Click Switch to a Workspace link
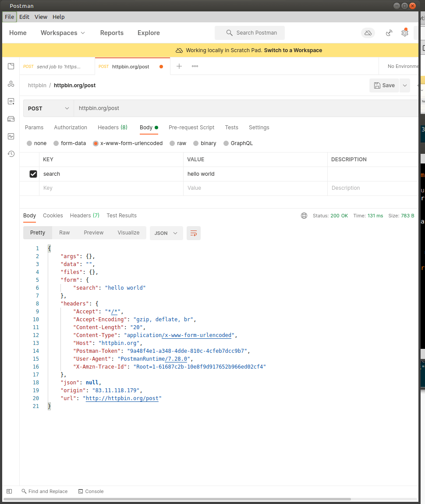Screen dimensions: 425x504 click(293, 50)
